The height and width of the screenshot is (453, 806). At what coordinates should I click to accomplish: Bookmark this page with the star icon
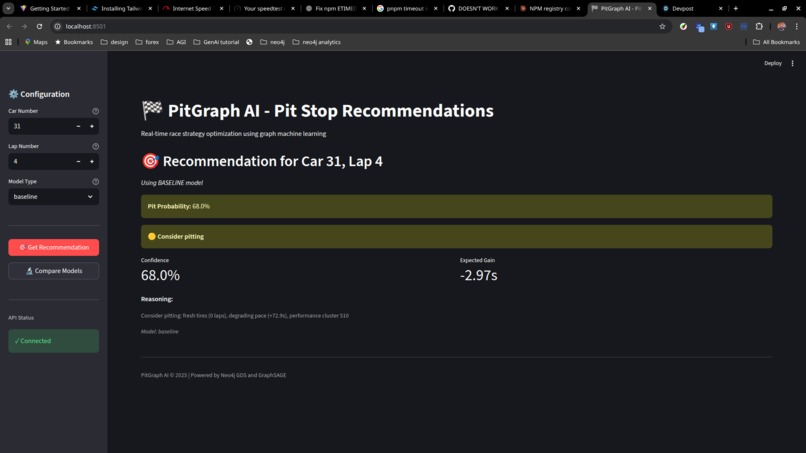(x=662, y=26)
